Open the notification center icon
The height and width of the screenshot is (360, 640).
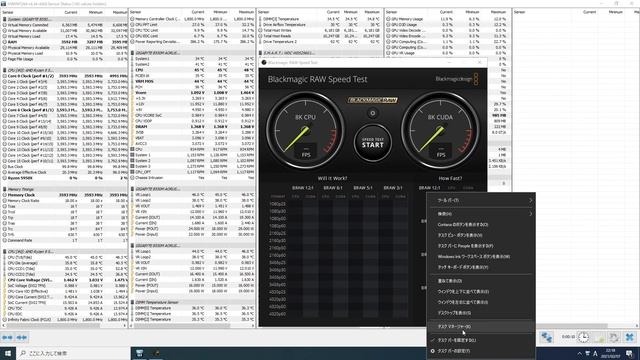[630, 353]
